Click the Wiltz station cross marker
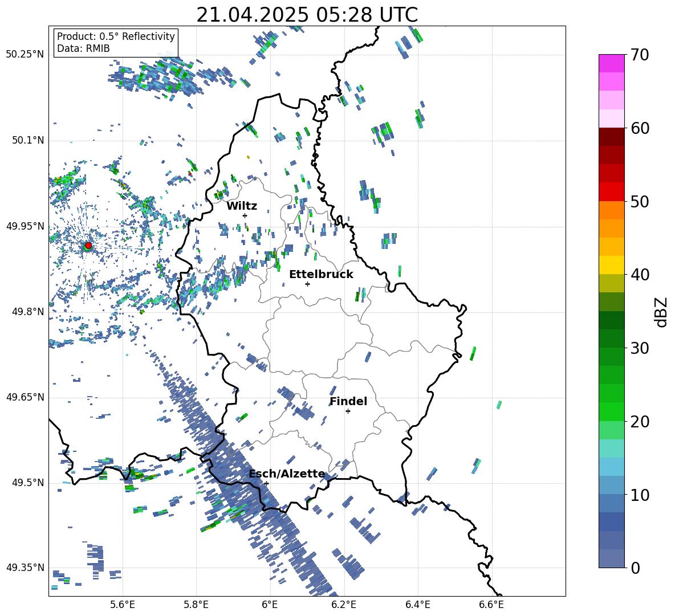Viewport: 675px width, 616px height. pyautogui.click(x=245, y=215)
